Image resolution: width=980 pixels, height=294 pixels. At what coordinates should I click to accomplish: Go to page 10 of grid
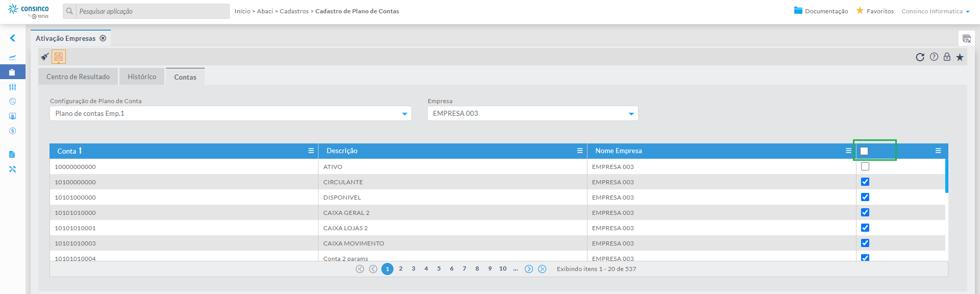pos(503,268)
